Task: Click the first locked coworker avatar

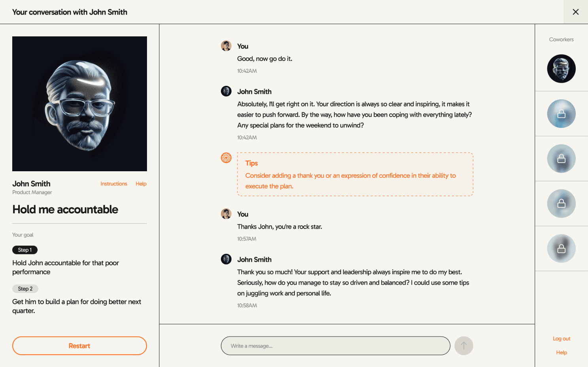Action: (x=561, y=114)
